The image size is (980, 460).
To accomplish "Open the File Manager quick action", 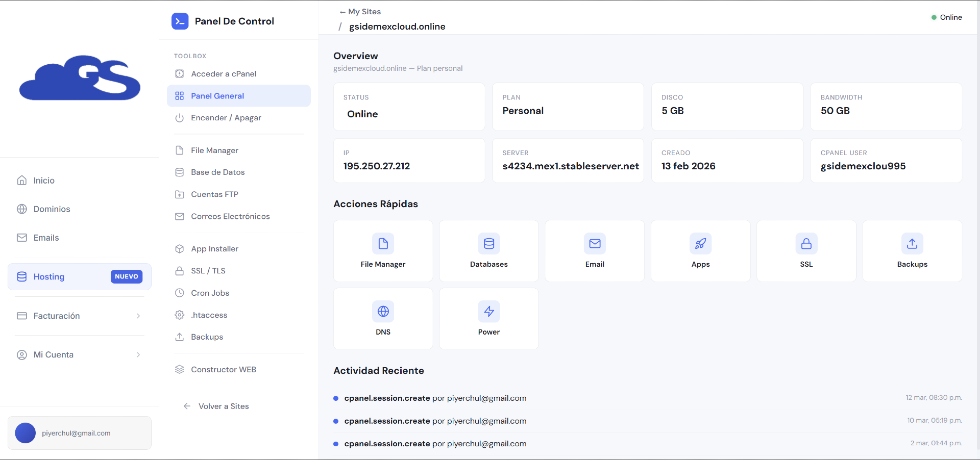I will tap(383, 250).
